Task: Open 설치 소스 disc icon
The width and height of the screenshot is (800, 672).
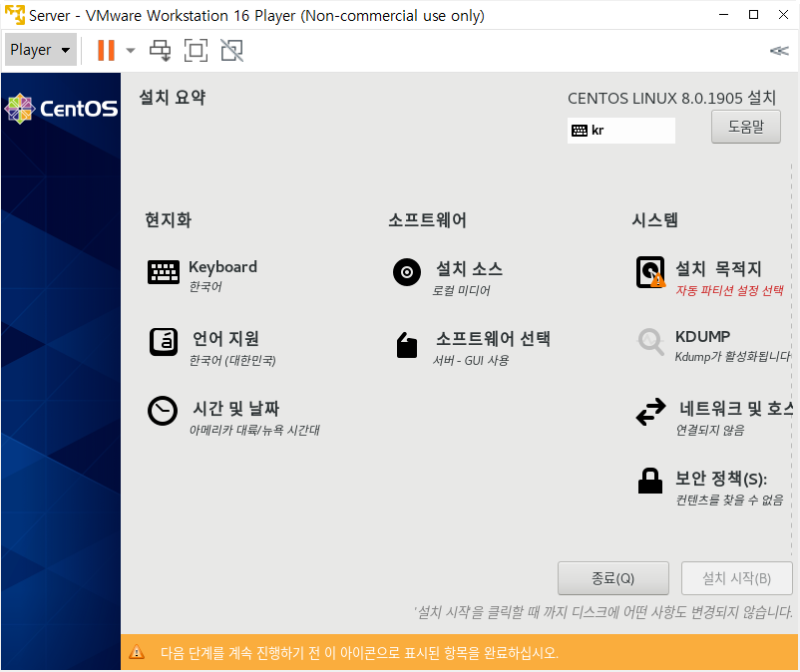Action: point(407,272)
